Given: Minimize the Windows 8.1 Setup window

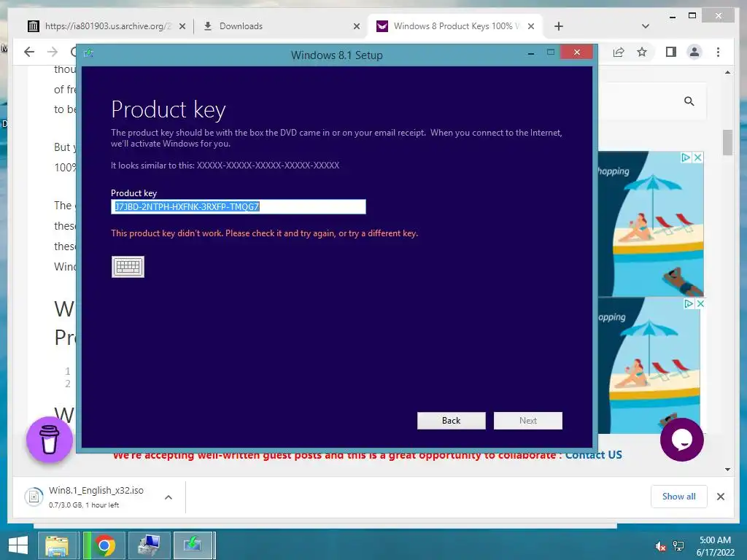Looking at the screenshot, I should click(x=531, y=53).
